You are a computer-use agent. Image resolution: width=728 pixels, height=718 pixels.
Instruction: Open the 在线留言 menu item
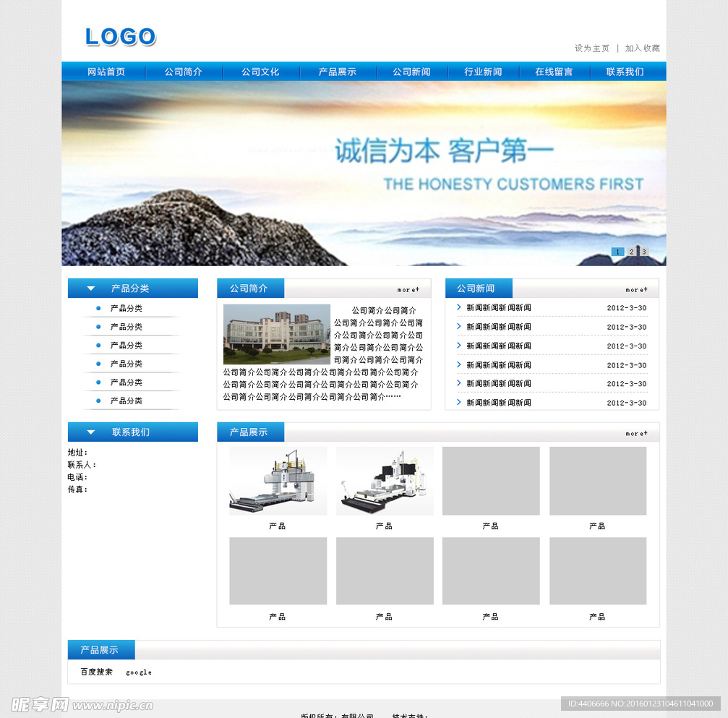554,72
